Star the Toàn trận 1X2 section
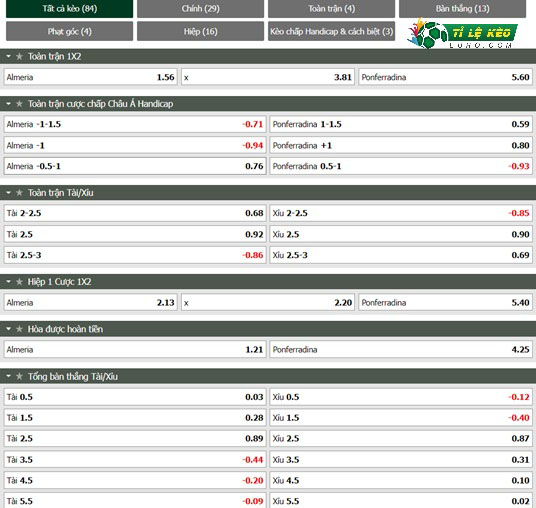536x508 pixels. click(19, 56)
